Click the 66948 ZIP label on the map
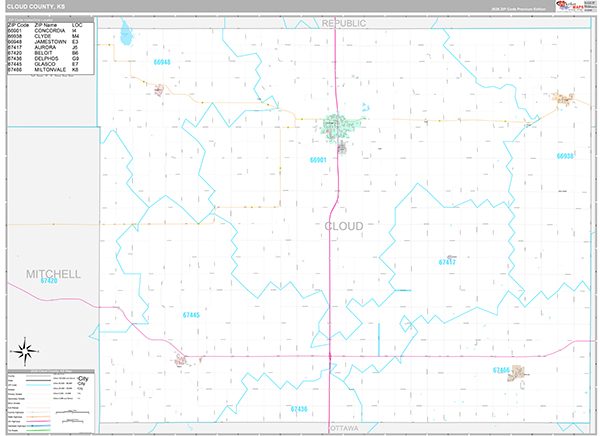Viewport: 600px width, 436px height. coord(162,62)
